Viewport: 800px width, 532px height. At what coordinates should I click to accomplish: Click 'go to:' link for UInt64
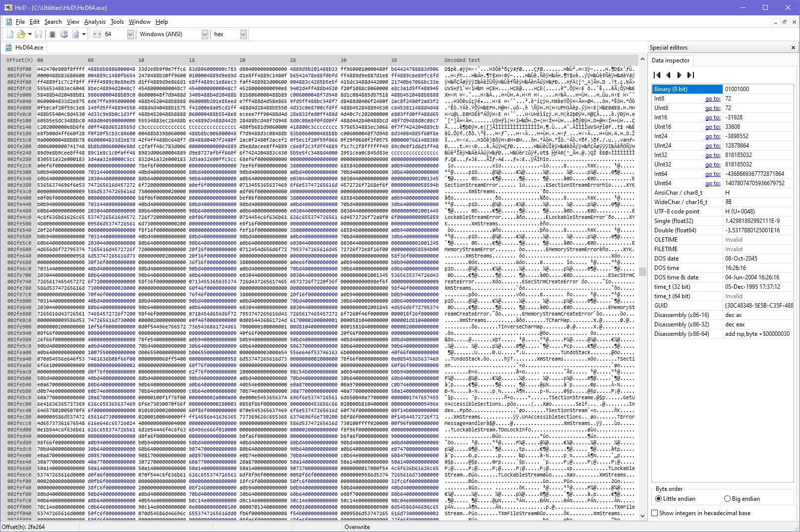[x=713, y=183]
